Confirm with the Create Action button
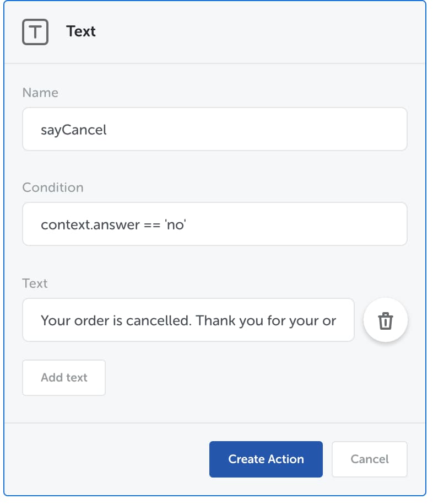433x504 pixels. coord(266,459)
